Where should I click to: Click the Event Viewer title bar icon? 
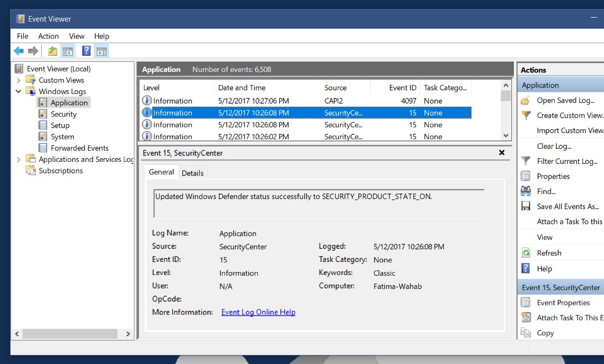click(x=20, y=19)
